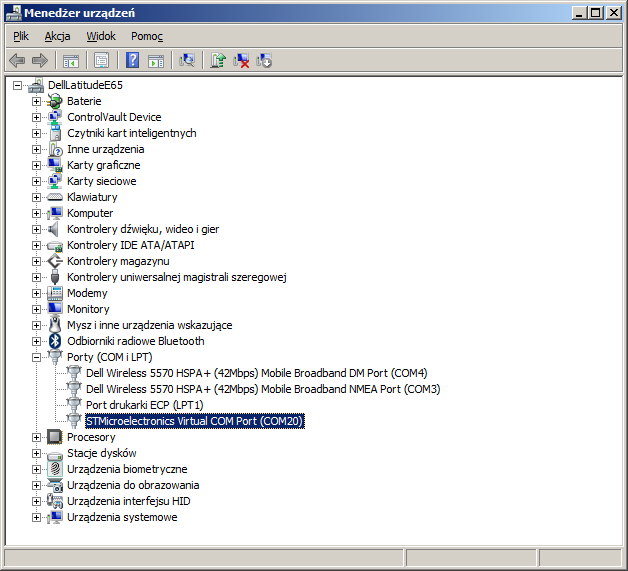
Task: Select the Monitory category label
Action: [88, 309]
